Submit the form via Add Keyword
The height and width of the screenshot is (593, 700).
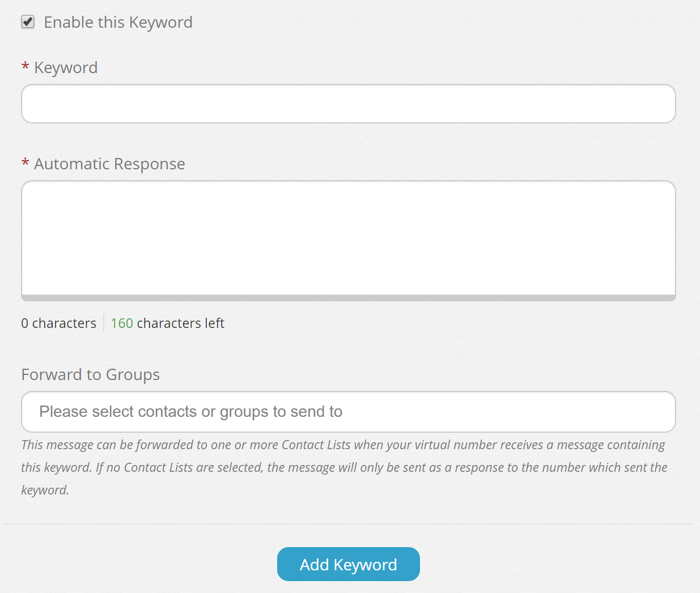(348, 564)
